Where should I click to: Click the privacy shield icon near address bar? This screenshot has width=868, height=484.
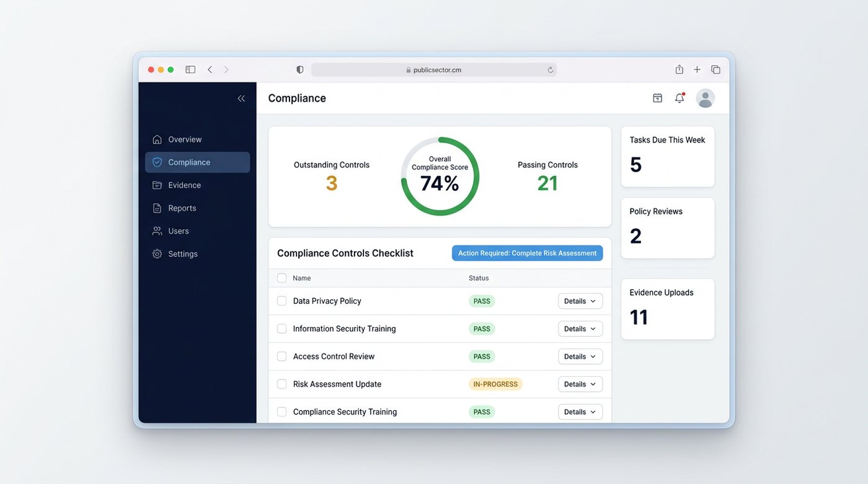(x=300, y=70)
